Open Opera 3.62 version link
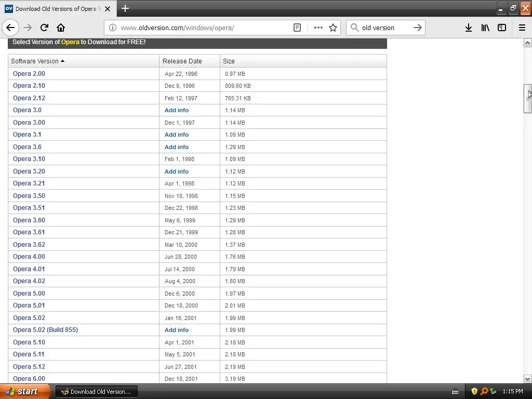This screenshot has width=532, height=399. [x=29, y=245]
